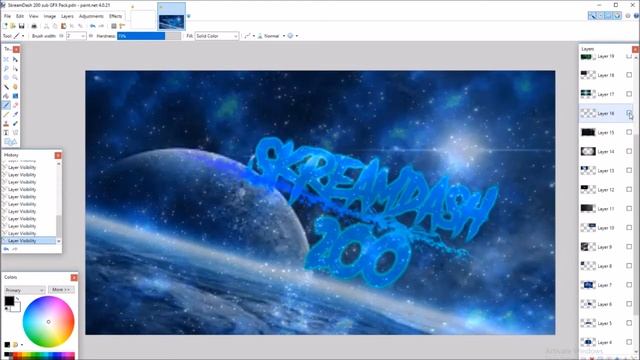Select the Clone Stamp tool

coord(6,123)
